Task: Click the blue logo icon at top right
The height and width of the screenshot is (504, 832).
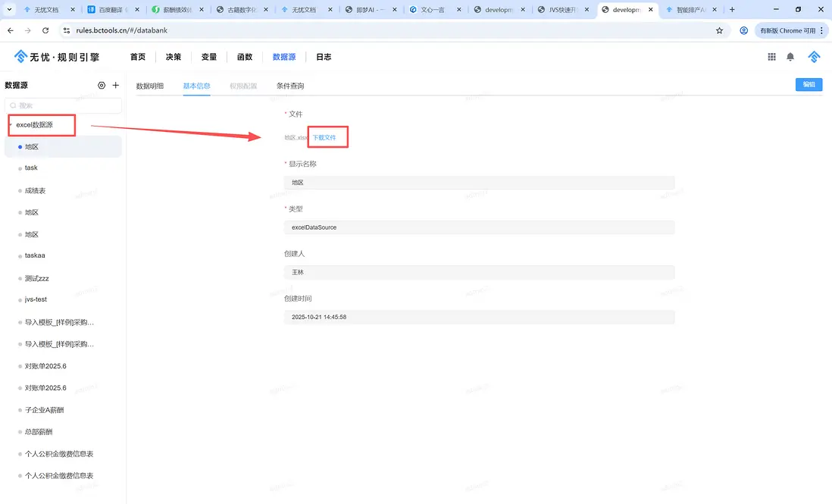Action: click(x=813, y=56)
